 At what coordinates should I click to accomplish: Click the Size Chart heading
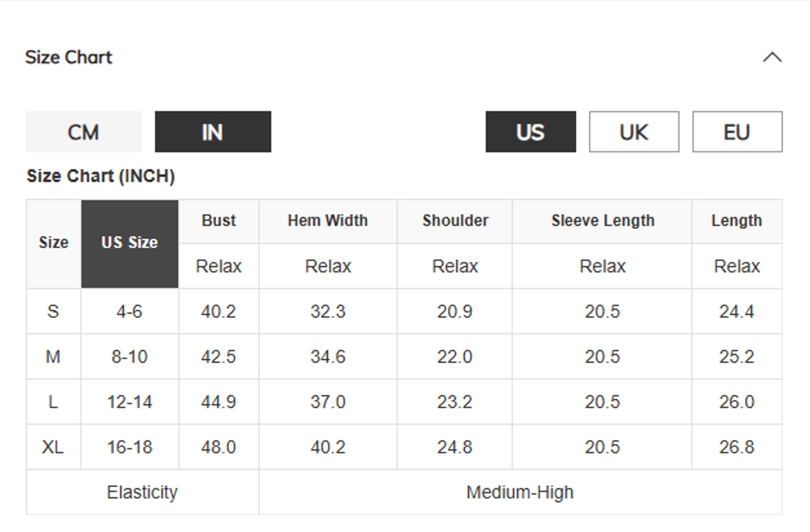pos(69,57)
